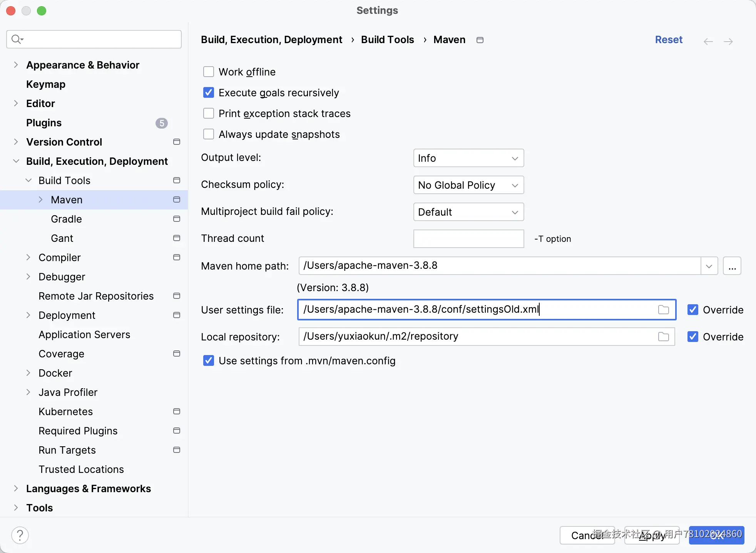Uncheck Execute goals recursively
This screenshot has height=553, width=756.
pyautogui.click(x=209, y=93)
